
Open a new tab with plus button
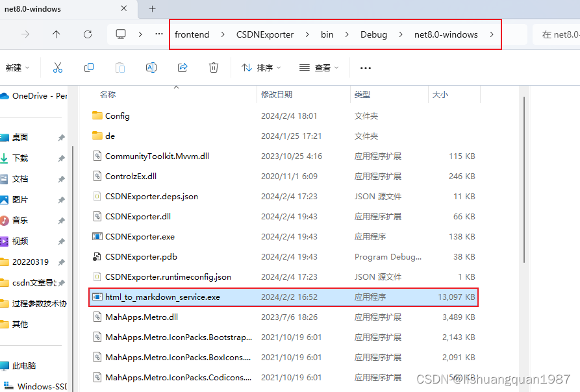(x=153, y=9)
